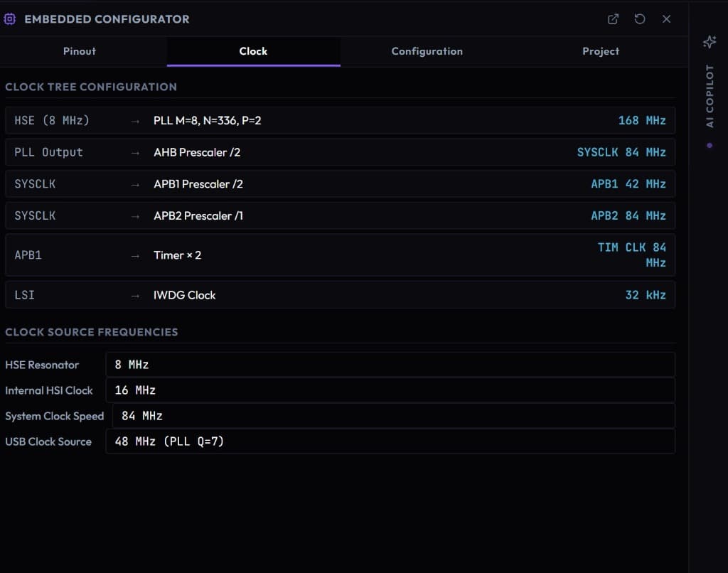Click the reset/refresh icon in header

pos(640,19)
